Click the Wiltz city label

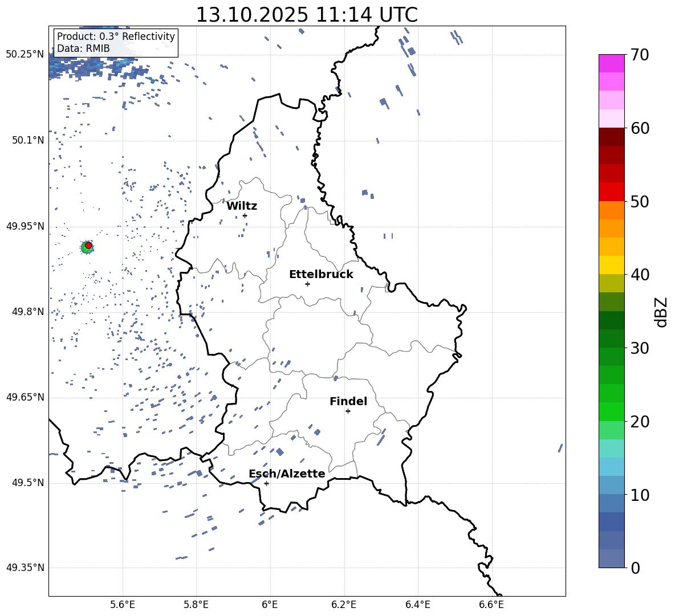(242, 206)
